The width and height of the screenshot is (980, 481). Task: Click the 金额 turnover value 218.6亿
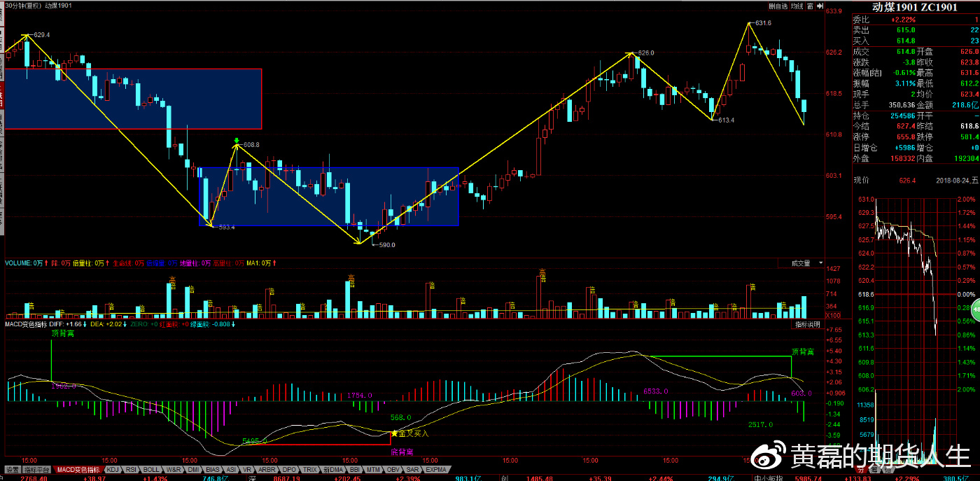[x=964, y=104]
